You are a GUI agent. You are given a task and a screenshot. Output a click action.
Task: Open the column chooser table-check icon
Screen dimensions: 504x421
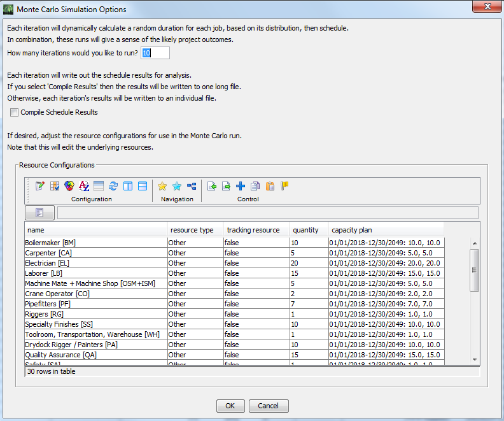click(55, 186)
